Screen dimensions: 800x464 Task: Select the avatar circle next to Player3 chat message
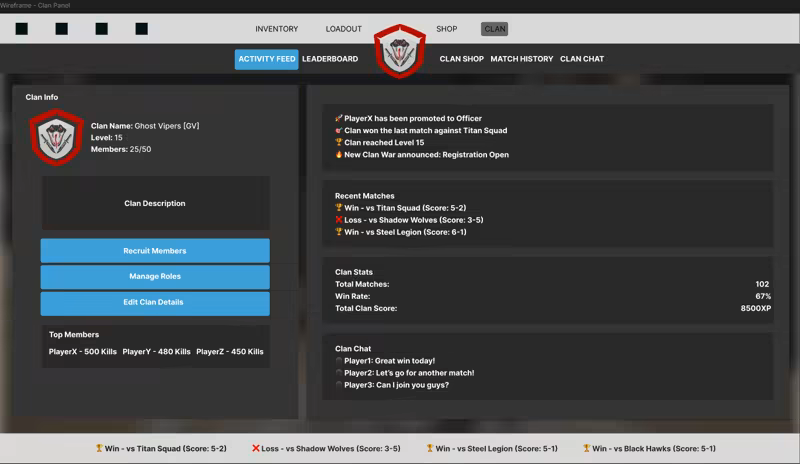[x=339, y=385]
